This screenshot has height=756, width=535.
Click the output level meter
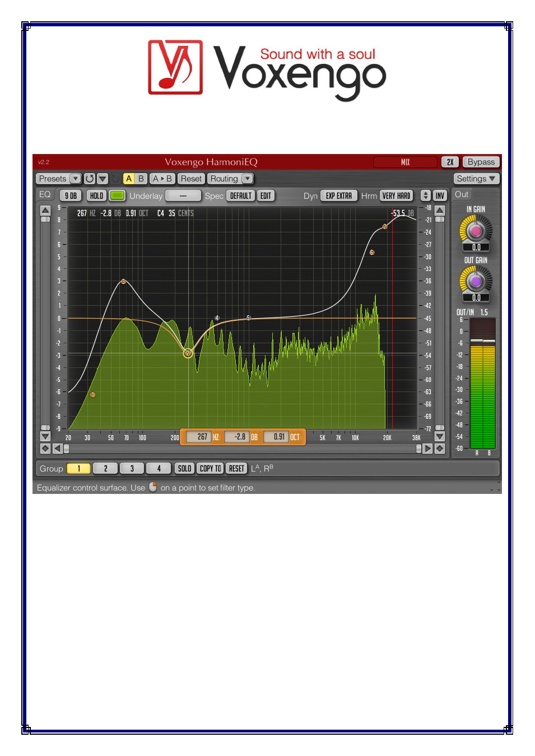482,384
